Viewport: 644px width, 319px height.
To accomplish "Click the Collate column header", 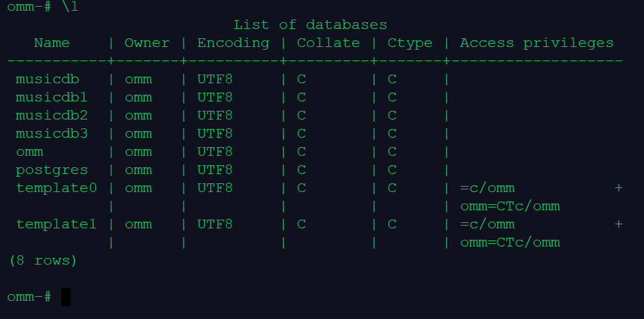I will pos(328,43).
